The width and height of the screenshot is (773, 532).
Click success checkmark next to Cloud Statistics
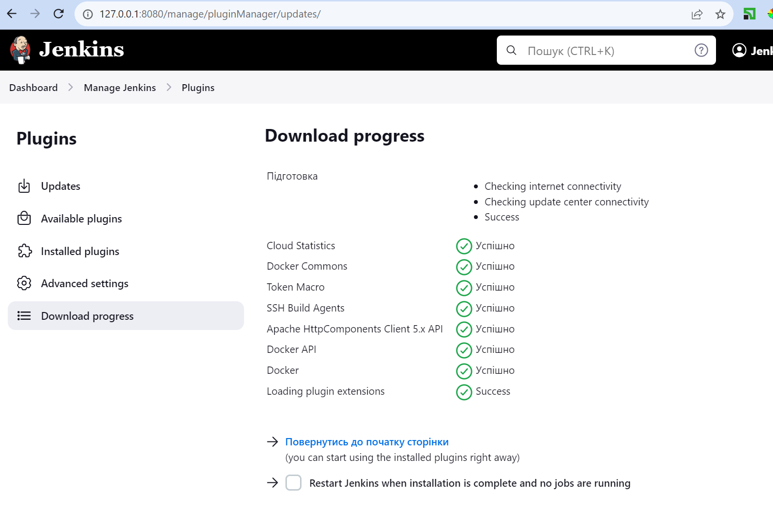tap(464, 246)
